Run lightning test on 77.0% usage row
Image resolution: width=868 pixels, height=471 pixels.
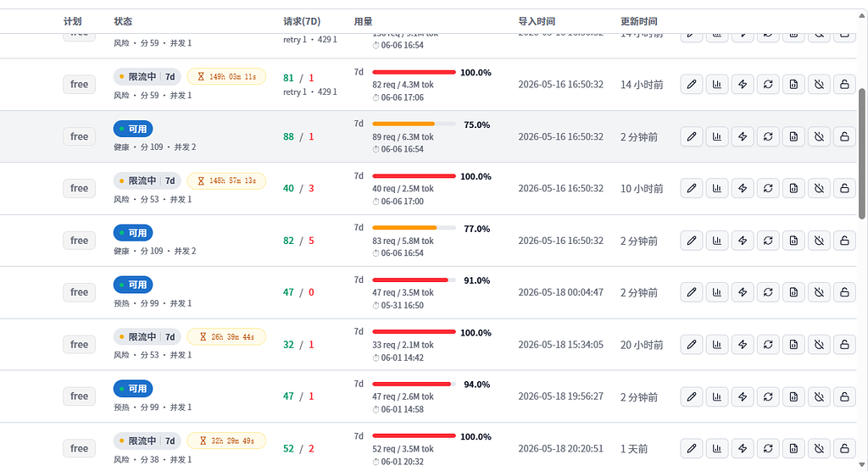point(743,241)
